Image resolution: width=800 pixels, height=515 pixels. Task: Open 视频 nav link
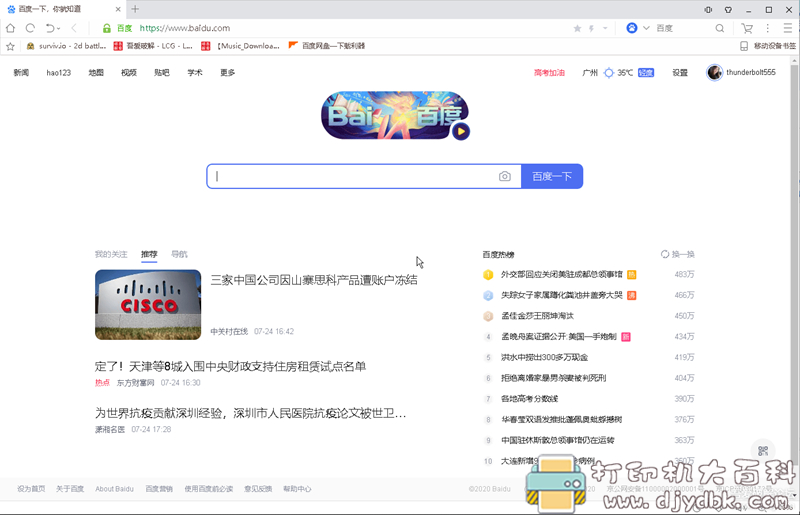click(x=129, y=72)
